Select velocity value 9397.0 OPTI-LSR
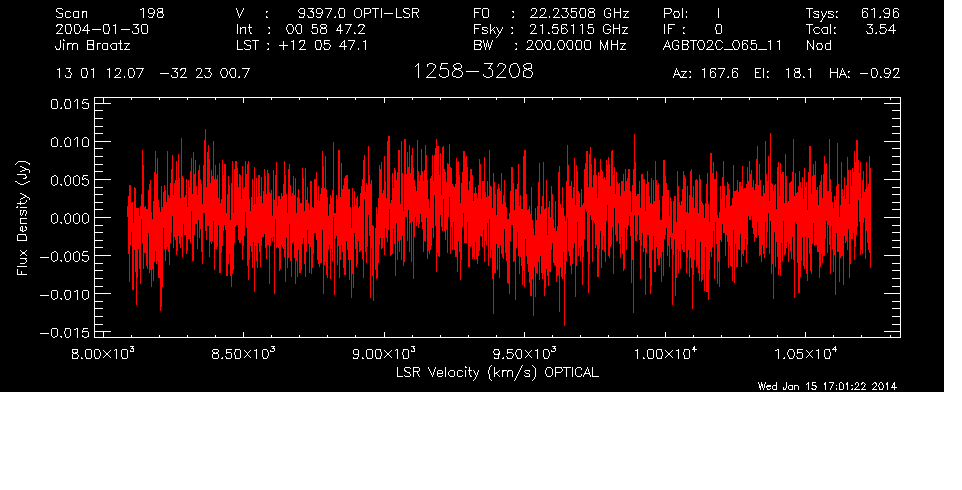This screenshot has height=490, width=962. tap(358, 13)
